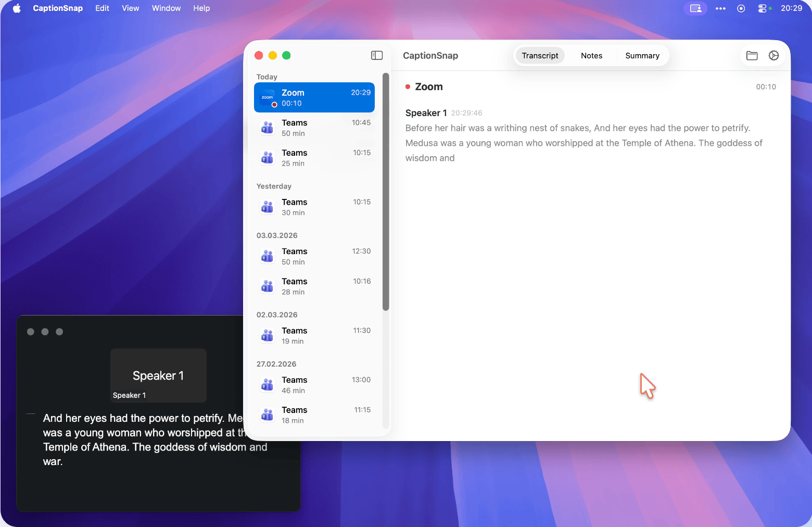The image size is (812, 527).
Task: Select the Zoom 00:10 recording session
Action: pos(314,97)
